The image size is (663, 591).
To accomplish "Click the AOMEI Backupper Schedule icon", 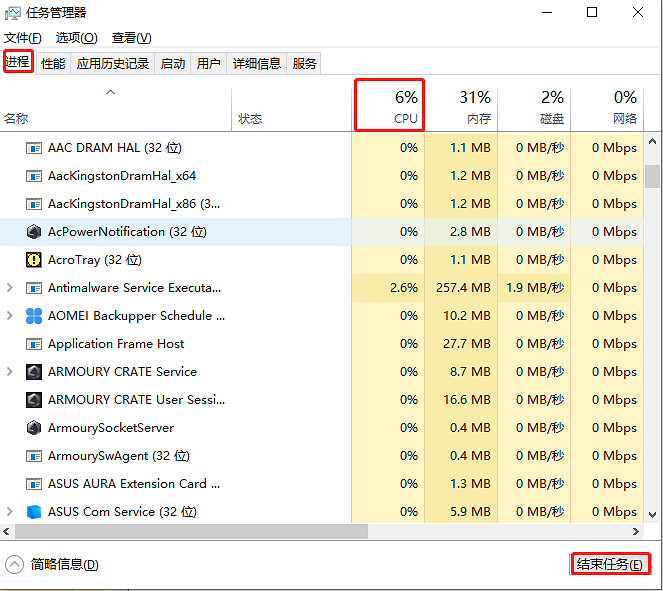I will [x=33, y=316].
